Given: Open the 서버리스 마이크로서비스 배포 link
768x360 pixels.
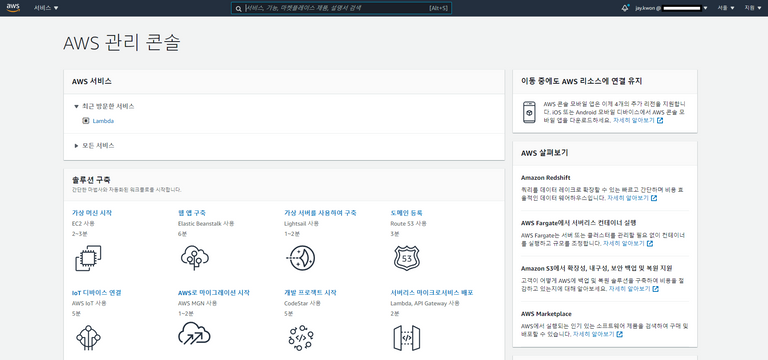Looking at the screenshot, I should tap(432, 292).
